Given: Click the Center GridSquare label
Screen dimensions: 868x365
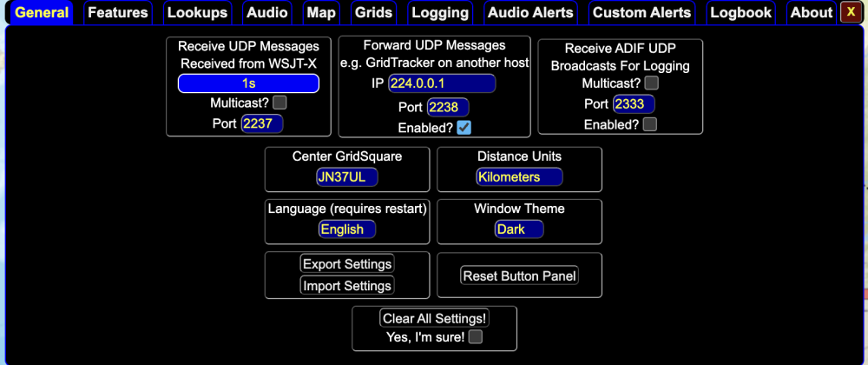Looking at the screenshot, I should (347, 156).
